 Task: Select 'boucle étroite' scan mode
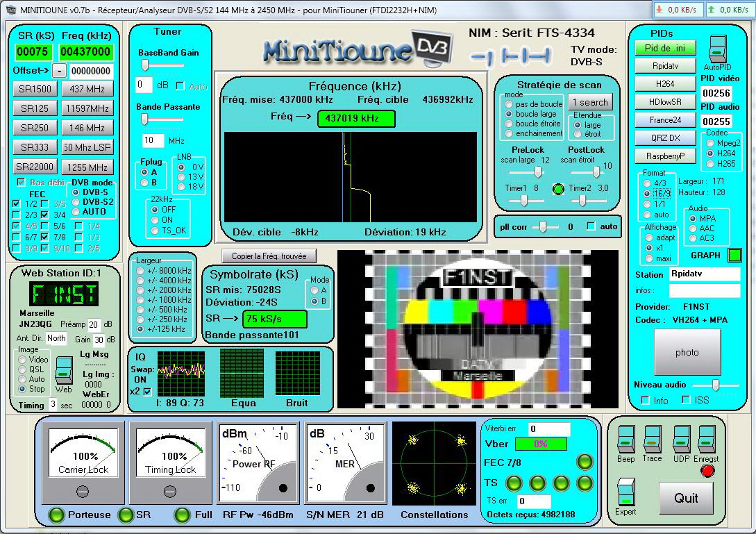coord(509,124)
